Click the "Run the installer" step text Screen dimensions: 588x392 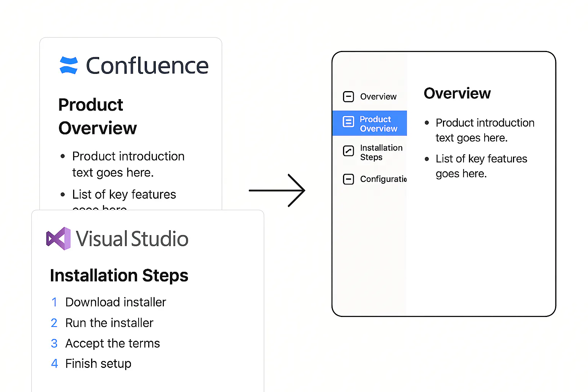pos(109,323)
